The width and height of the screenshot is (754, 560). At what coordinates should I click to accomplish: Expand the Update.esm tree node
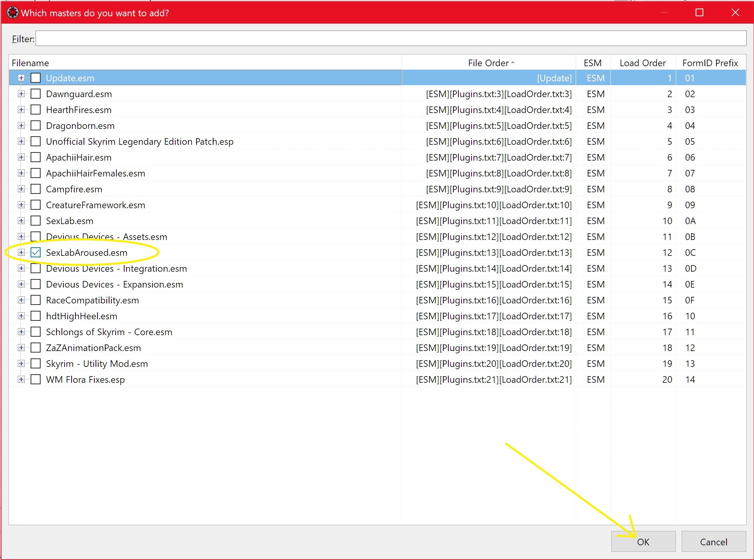[x=21, y=78]
